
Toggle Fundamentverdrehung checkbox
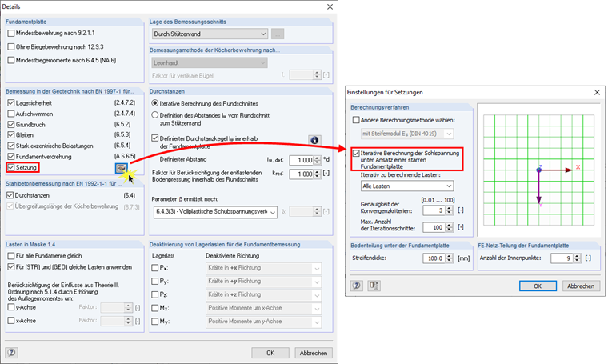click(x=11, y=157)
